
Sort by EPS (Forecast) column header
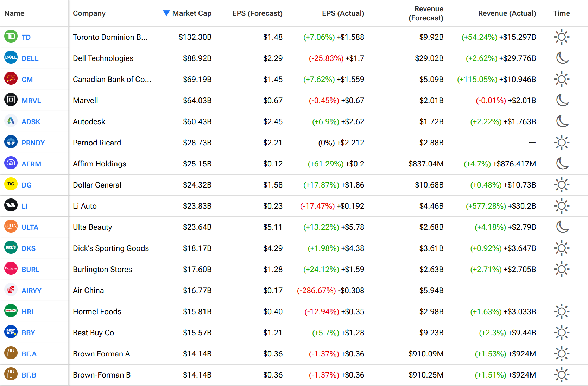[x=257, y=13]
